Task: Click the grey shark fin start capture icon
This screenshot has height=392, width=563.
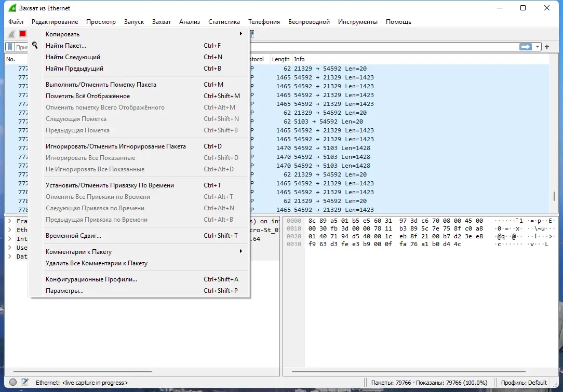Action: click(11, 34)
